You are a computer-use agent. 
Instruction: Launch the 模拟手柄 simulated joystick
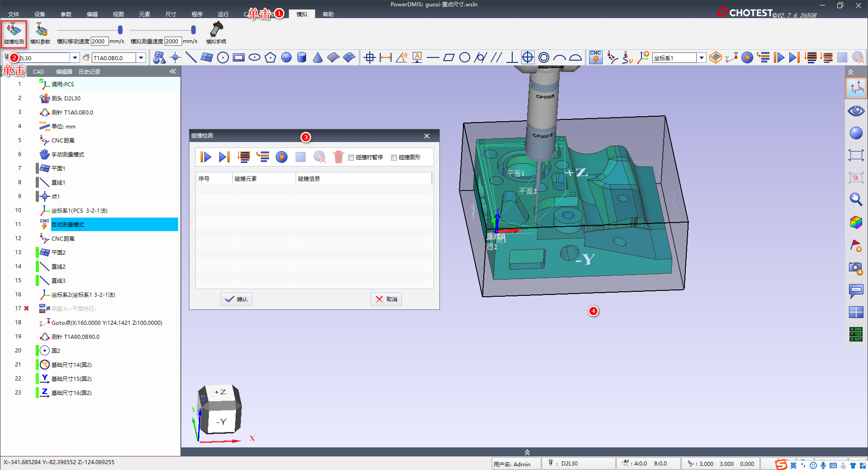click(x=216, y=33)
